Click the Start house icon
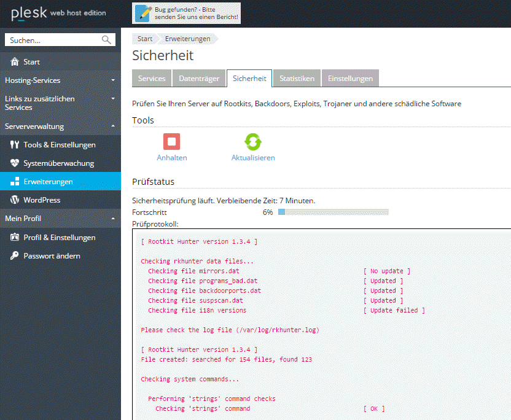The height and width of the screenshot is (420, 511). (15, 61)
